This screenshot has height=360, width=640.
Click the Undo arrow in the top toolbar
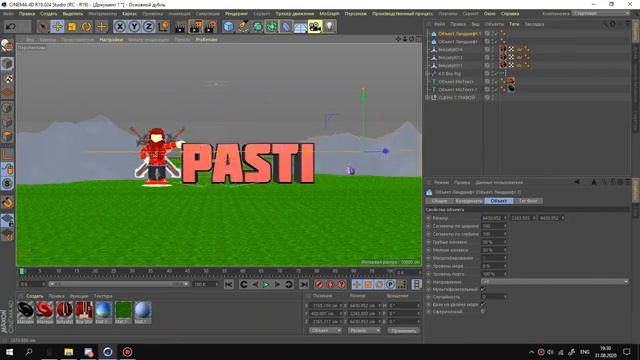point(11,27)
